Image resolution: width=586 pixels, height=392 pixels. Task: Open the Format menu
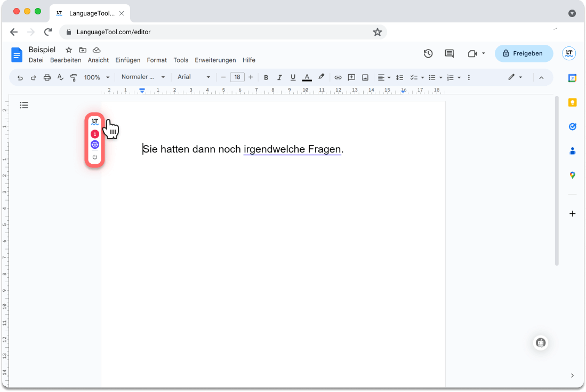click(157, 60)
